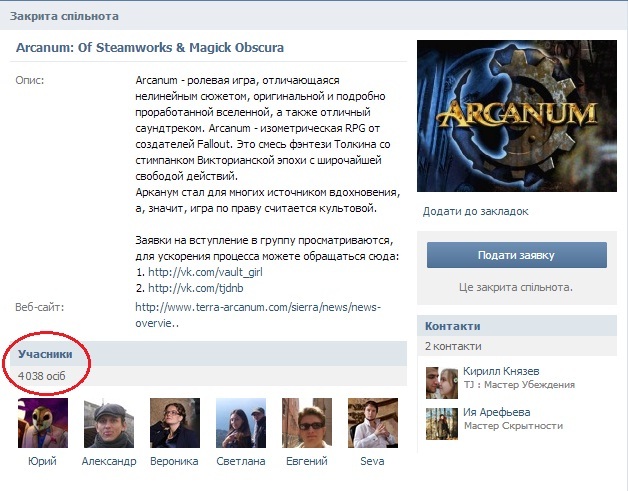Click TJ : Мастер Убеждения subtitle
This screenshot has height=491, width=628.
(519, 385)
